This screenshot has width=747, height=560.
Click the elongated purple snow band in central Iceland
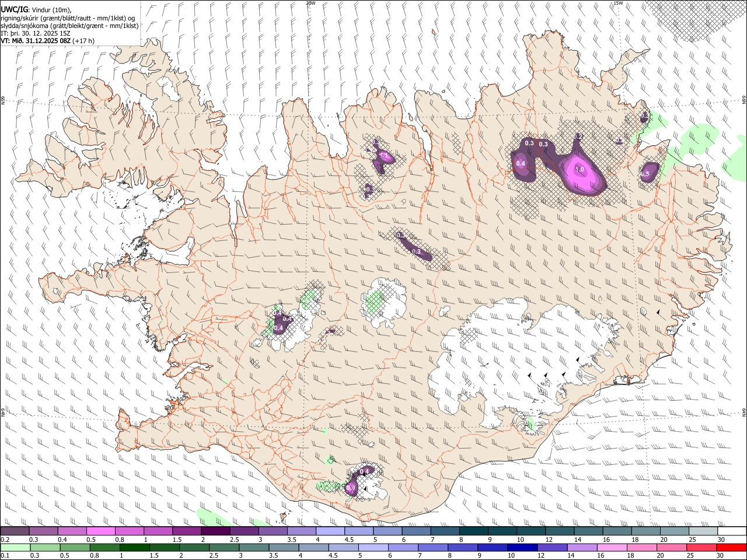pos(414,246)
